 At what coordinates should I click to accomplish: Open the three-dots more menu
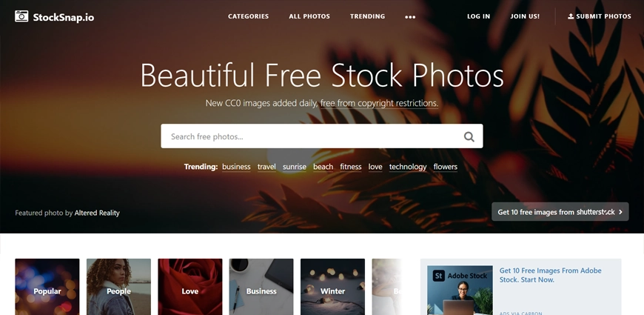pyautogui.click(x=410, y=17)
